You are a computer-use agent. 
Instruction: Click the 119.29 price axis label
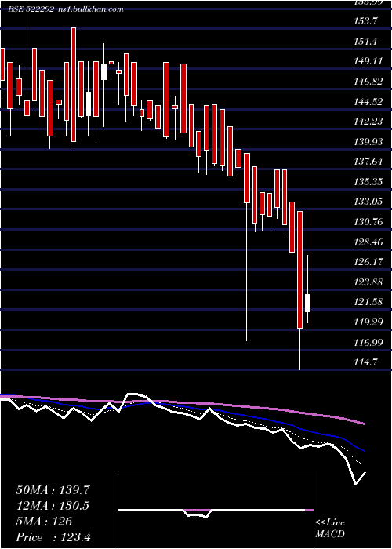point(368,322)
